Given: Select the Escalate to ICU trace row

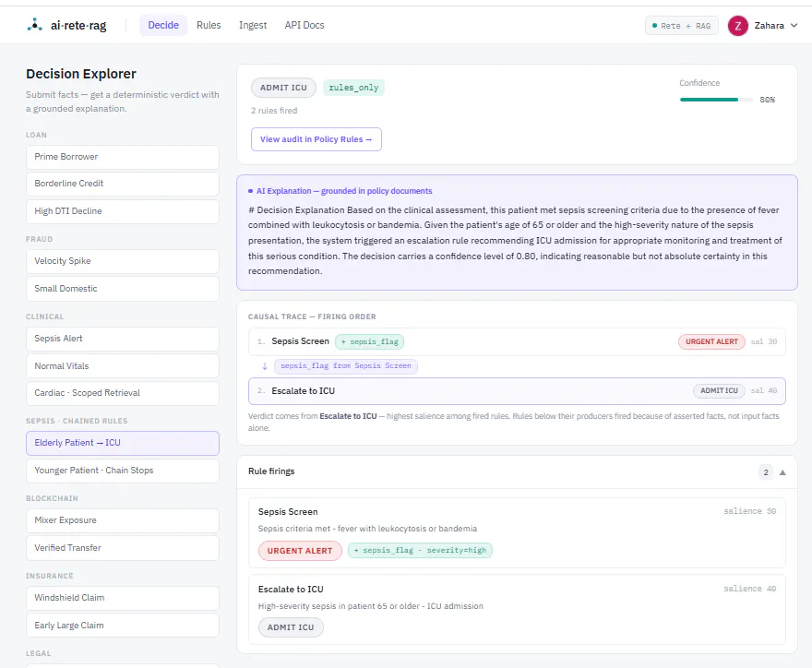Looking at the screenshot, I should 517,391.
